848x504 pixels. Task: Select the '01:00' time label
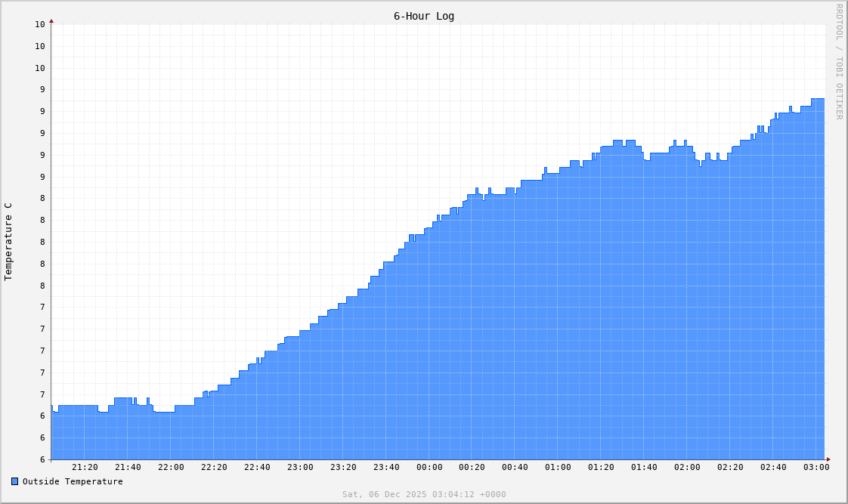point(559,468)
